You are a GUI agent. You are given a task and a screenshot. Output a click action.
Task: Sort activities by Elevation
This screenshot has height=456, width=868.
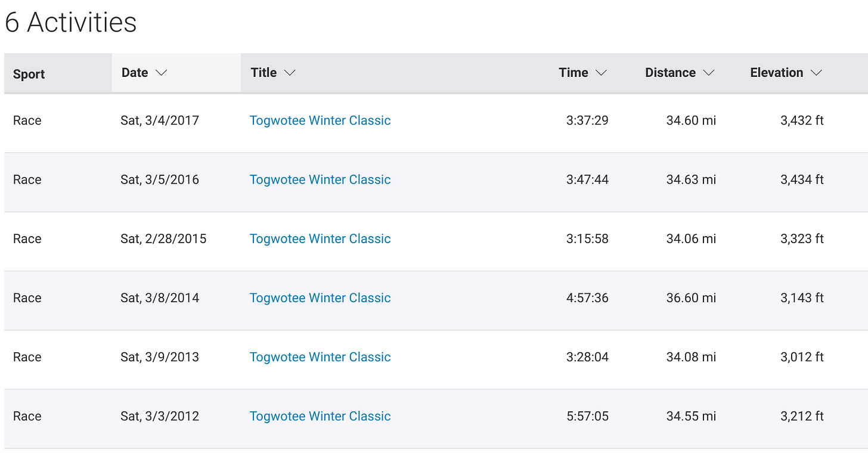click(777, 73)
